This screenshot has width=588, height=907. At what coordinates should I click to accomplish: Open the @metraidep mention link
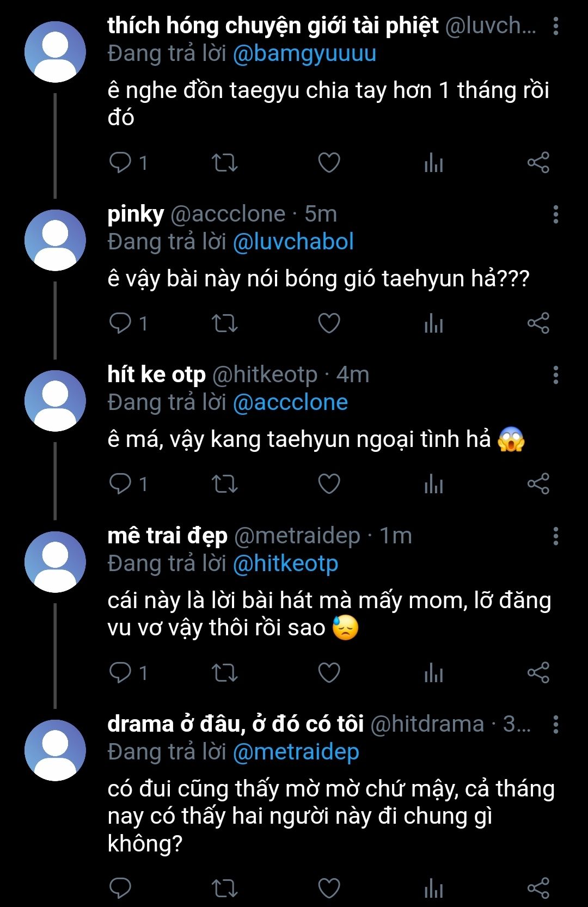tap(296, 752)
